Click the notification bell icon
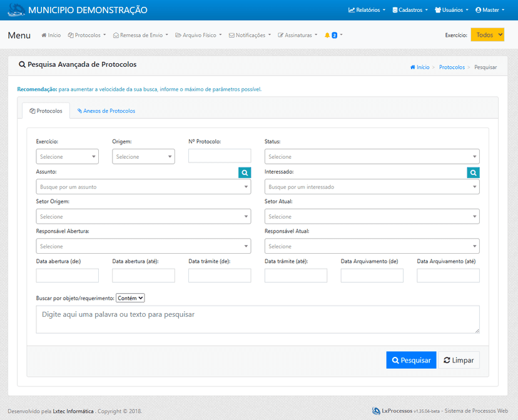 (x=327, y=35)
